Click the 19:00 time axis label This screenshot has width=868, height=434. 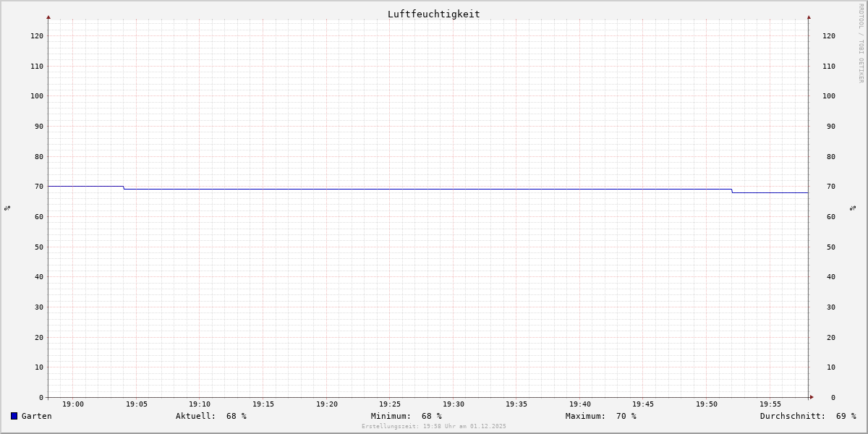73,404
